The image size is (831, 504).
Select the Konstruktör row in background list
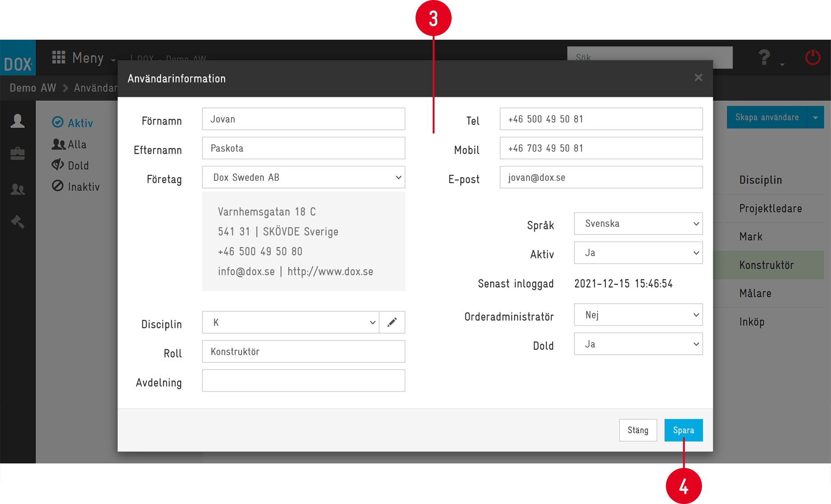pyautogui.click(x=769, y=265)
